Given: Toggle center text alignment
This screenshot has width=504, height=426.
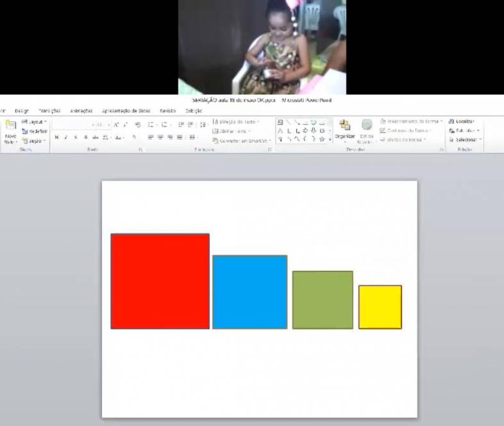Looking at the screenshot, I should (x=160, y=137).
